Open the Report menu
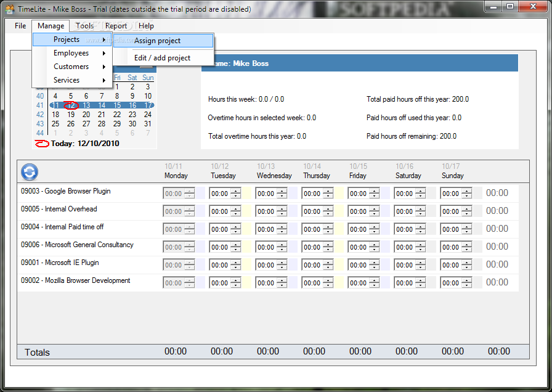Image resolution: width=552 pixels, height=392 pixels. 116,26
